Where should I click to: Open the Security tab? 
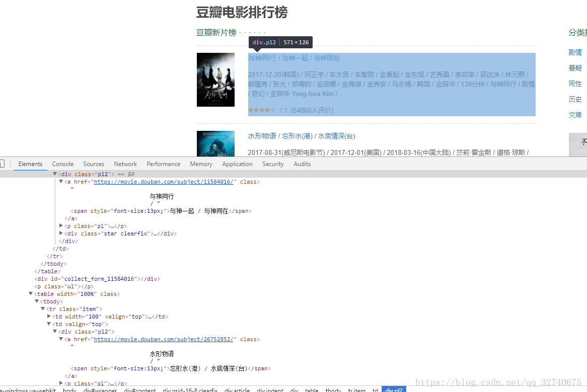click(x=273, y=164)
